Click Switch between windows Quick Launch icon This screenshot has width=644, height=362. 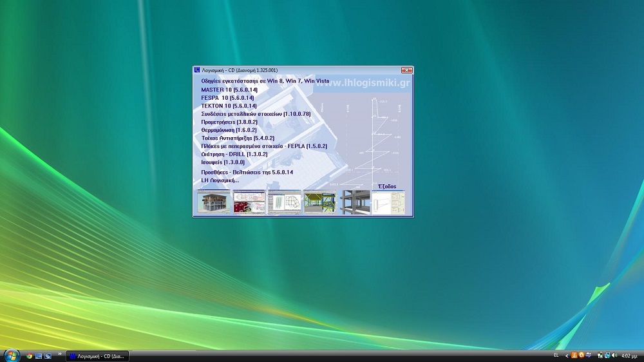click(48, 356)
